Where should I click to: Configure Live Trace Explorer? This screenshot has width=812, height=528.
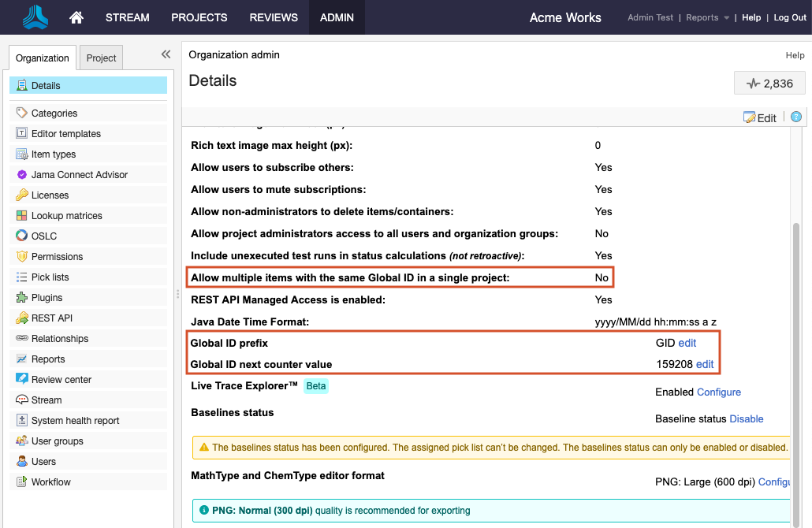tap(719, 392)
